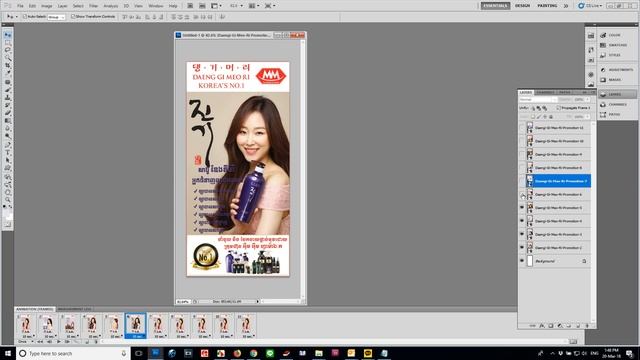
Task: Click Create New Layer icon in Layers panel
Action: tap(578, 326)
